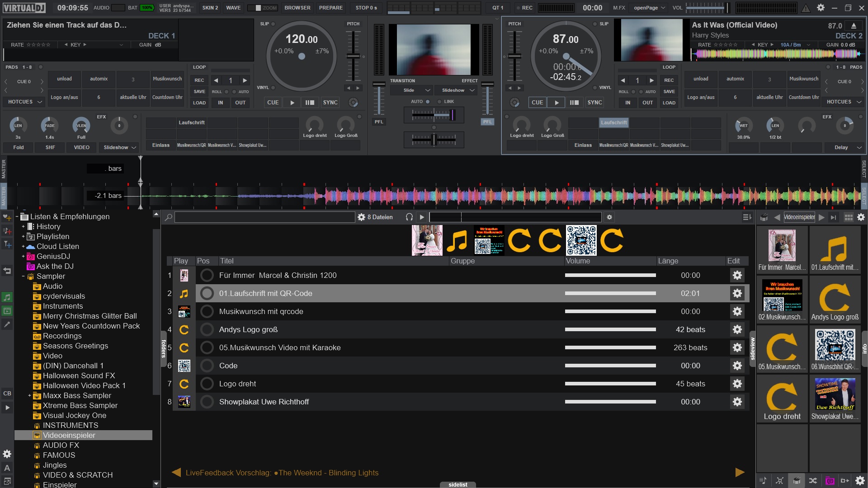Open the BROWSER panel from the top toolbar
868x488 pixels.
(297, 8)
